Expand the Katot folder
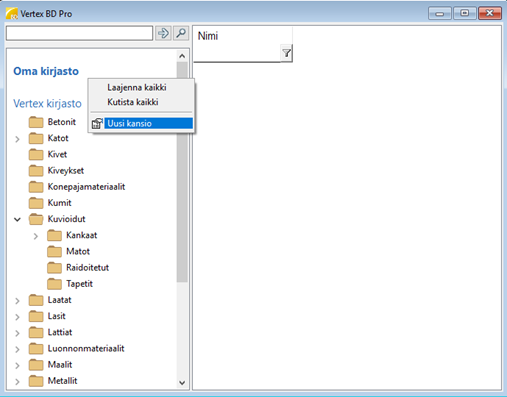The height and width of the screenshot is (397, 507). pyautogui.click(x=17, y=139)
